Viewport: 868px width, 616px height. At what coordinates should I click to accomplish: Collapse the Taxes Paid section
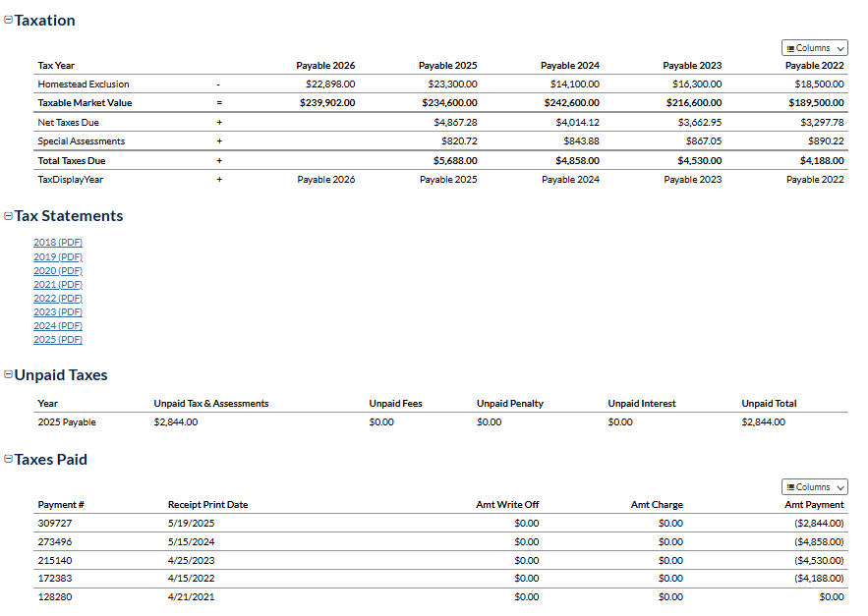pos(9,460)
